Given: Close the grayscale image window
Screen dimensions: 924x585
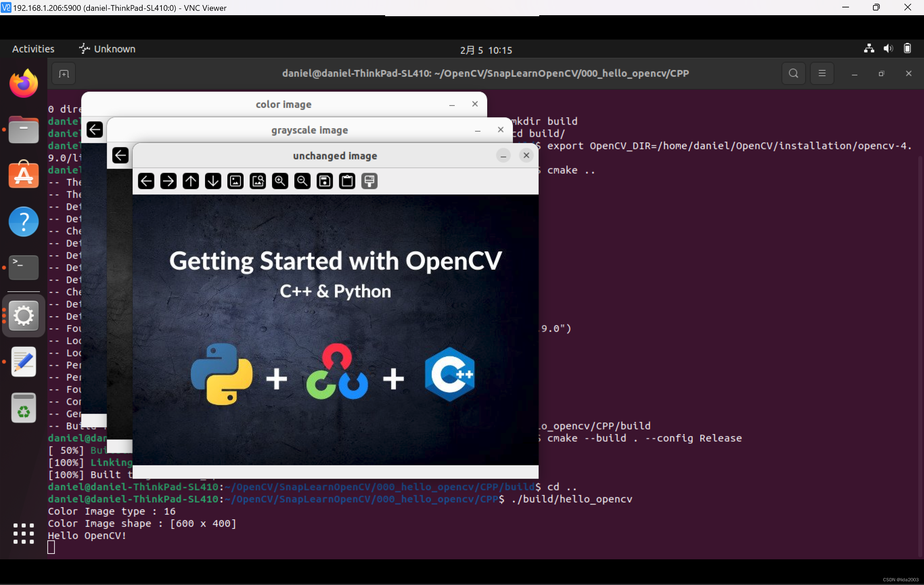Looking at the screenshot, I should [x=500, y=130].
